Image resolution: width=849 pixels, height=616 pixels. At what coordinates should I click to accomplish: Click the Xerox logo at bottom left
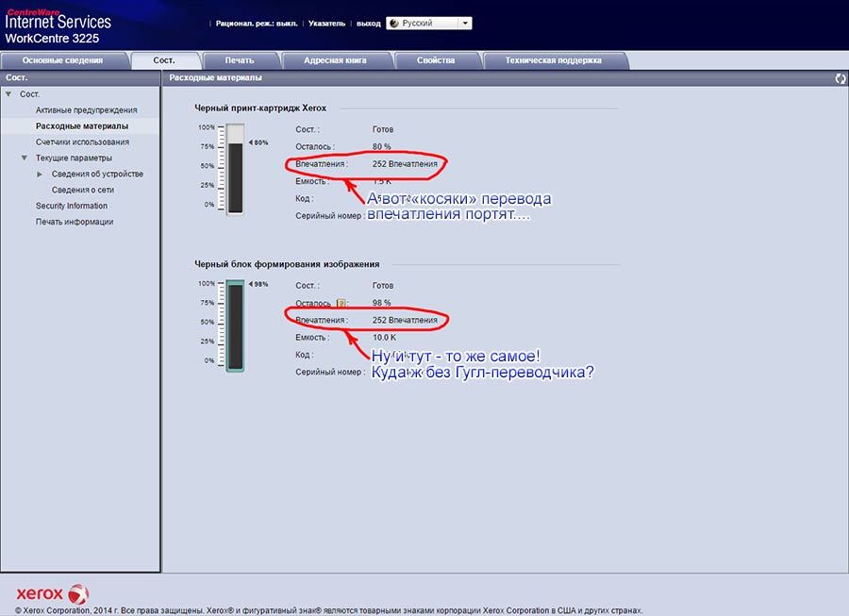(x=53, y=593)
